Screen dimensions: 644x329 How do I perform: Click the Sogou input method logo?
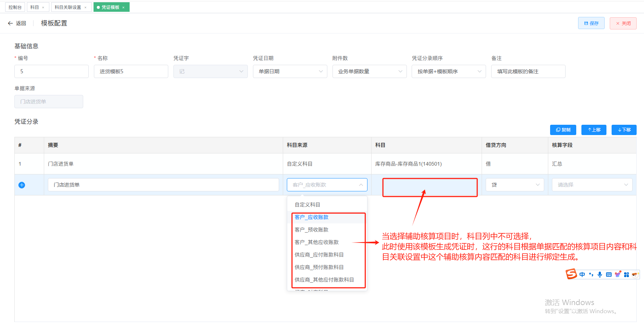571,274
